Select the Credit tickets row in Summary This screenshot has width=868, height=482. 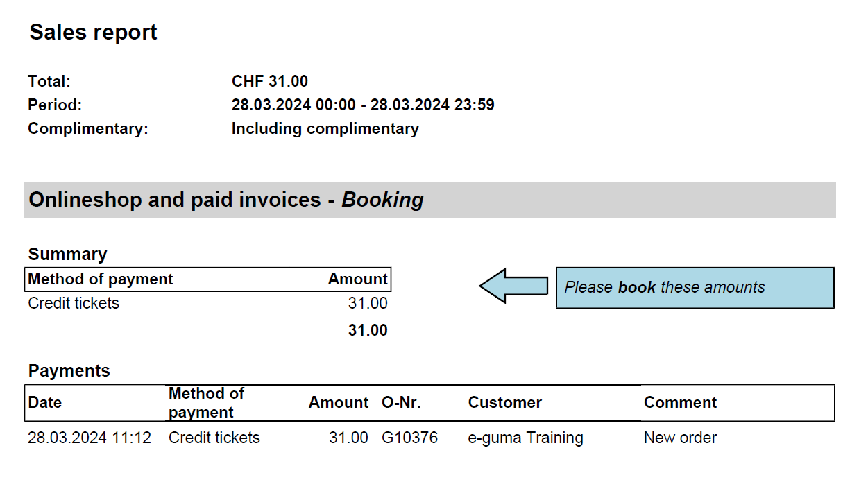tap(208, 303)
